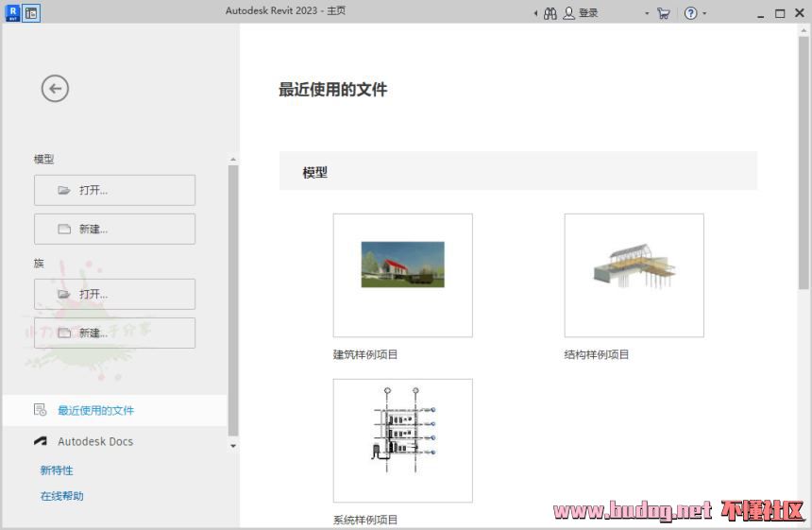Open the 建筑样例项目 thumbnail
Screen dimensions: 812x530
tap(402, 275)
